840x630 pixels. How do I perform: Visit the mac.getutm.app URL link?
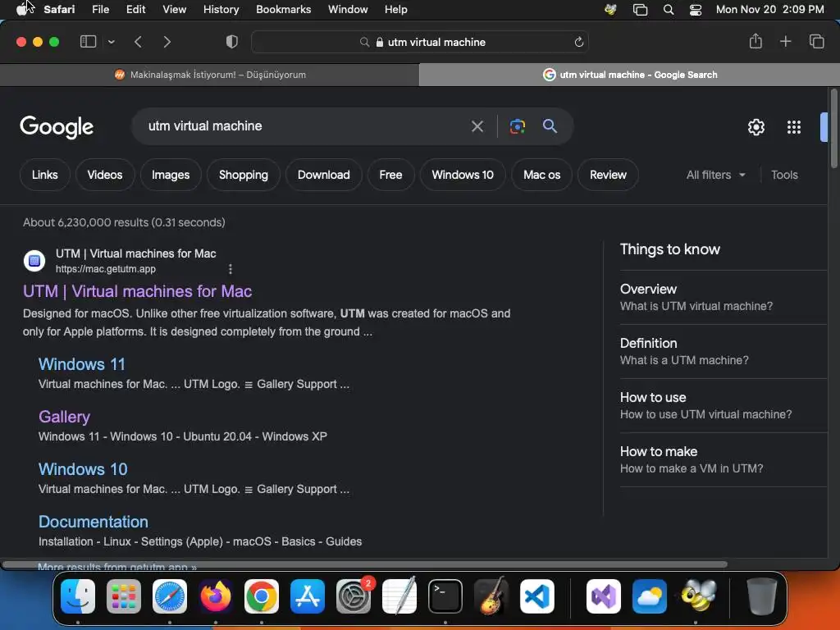[x=106, y=269]
